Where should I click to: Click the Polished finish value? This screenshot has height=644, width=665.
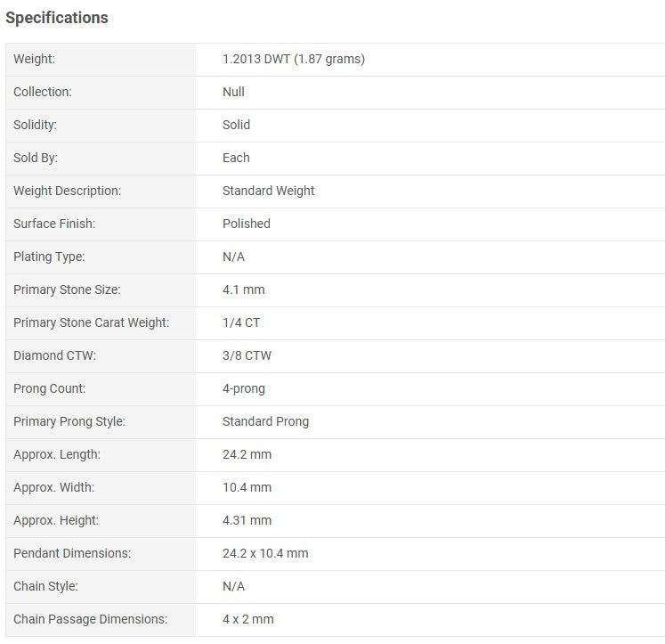tap(246, 224)
